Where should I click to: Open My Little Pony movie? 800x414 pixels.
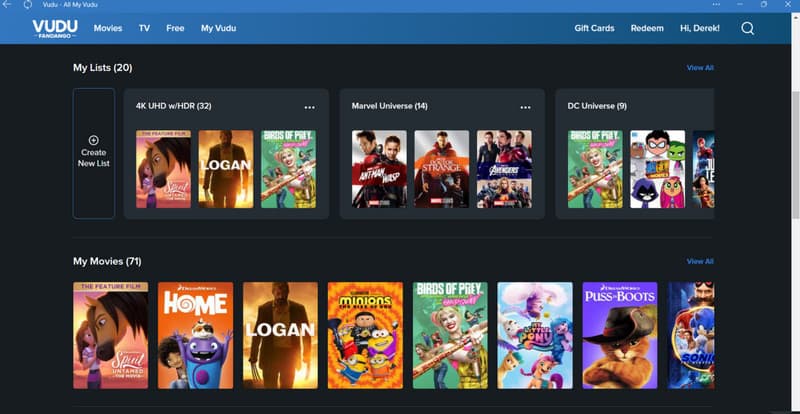point(535,335)
